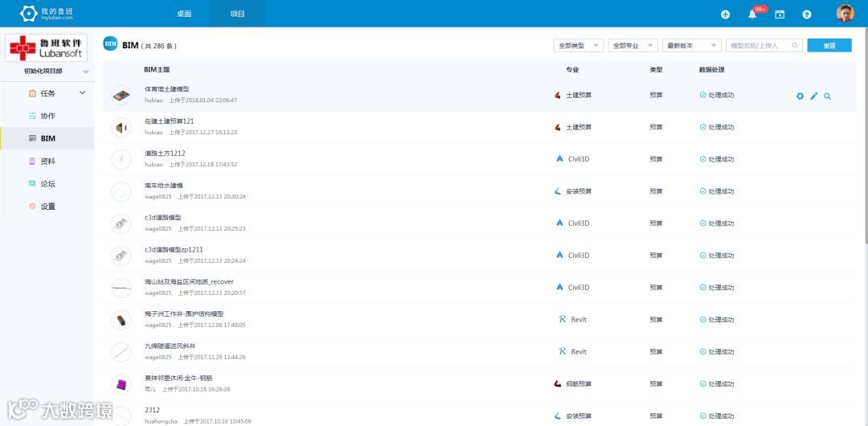Viewport: 868px width, 426px height.
Task: Click the 数据处理 column header
Action: click(x=712, y=70)
